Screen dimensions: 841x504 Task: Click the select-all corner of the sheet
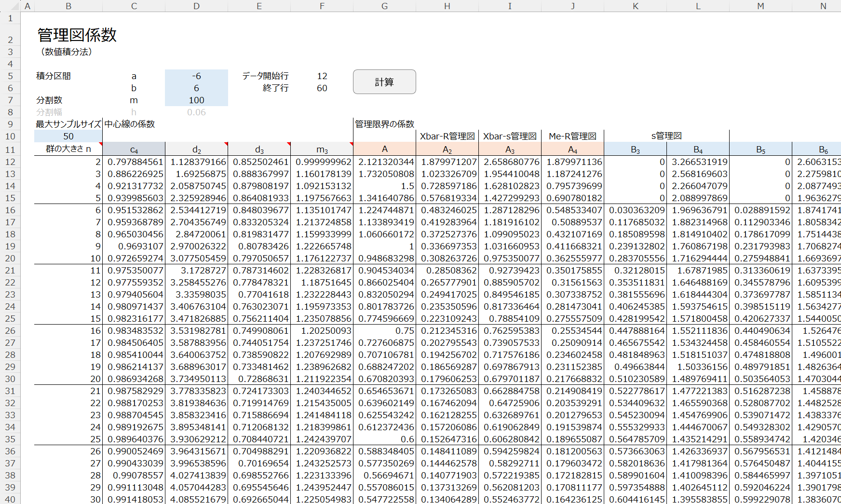(10, 6)
